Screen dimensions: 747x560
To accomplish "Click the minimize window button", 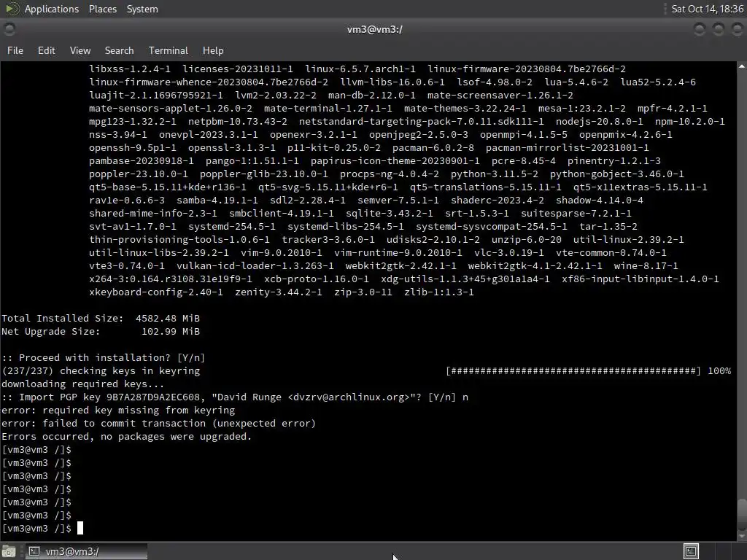I will [x=700, y=29].
